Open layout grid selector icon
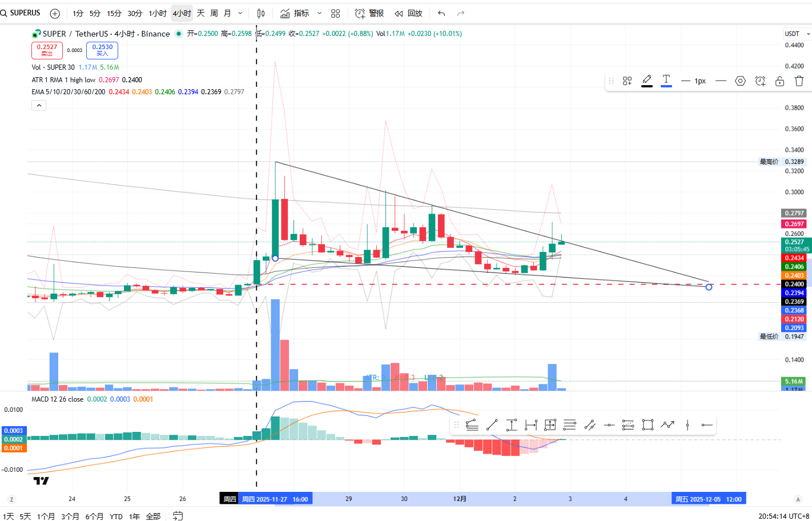The image size is (812, 521). point(336,13)
